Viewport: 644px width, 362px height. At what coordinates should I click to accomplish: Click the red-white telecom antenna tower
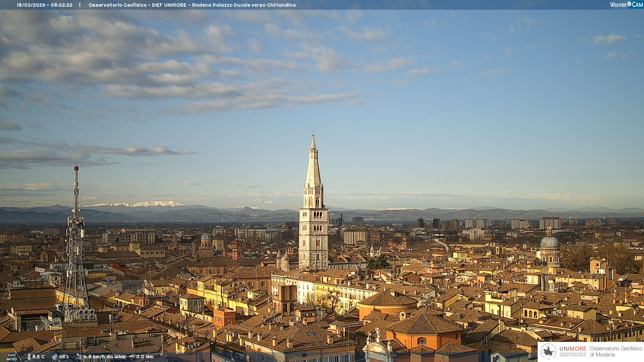point(76,235)
